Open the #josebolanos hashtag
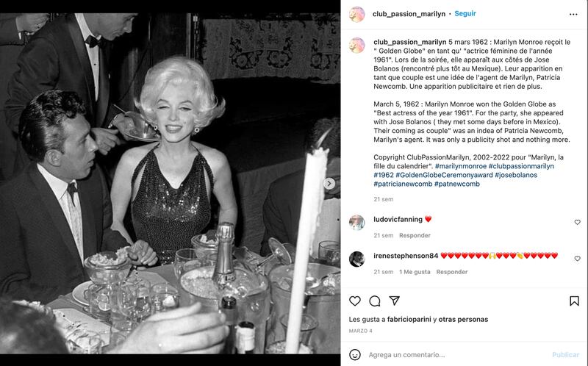 (x=516, y=175)
